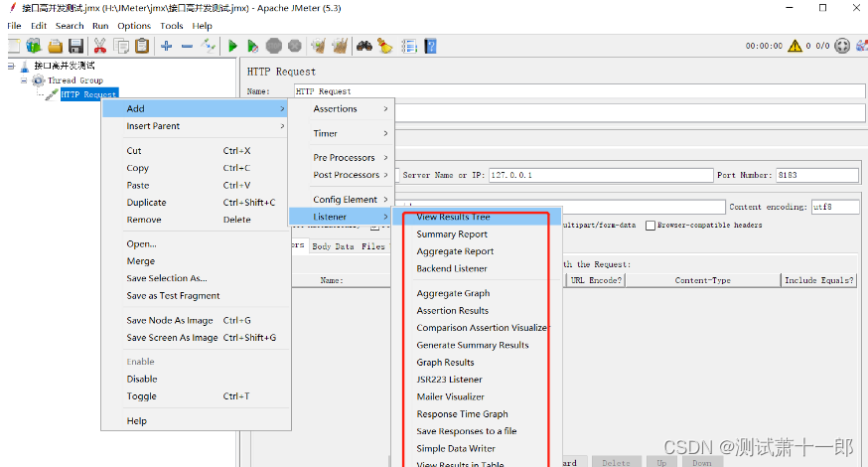
Task: Click the Stop sign icon
Action: (x=273, y=46)
